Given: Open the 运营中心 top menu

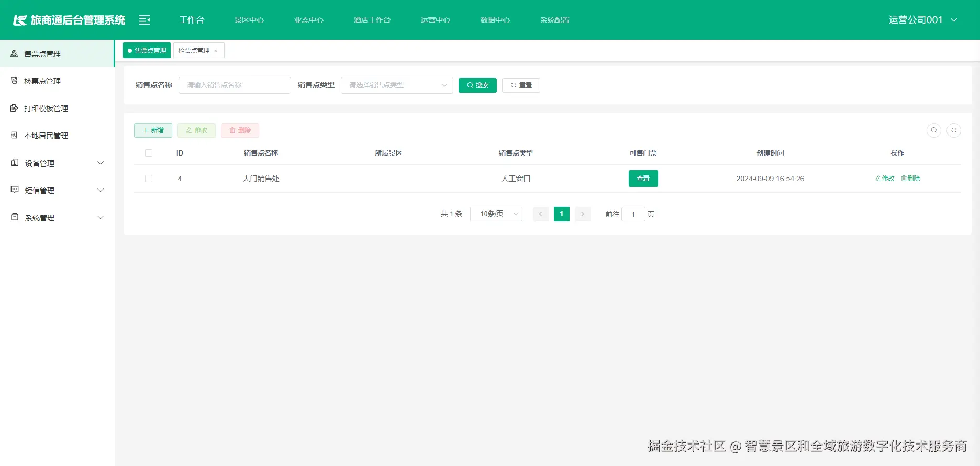Looking at the screenshot, I should (x=436, y=20).
